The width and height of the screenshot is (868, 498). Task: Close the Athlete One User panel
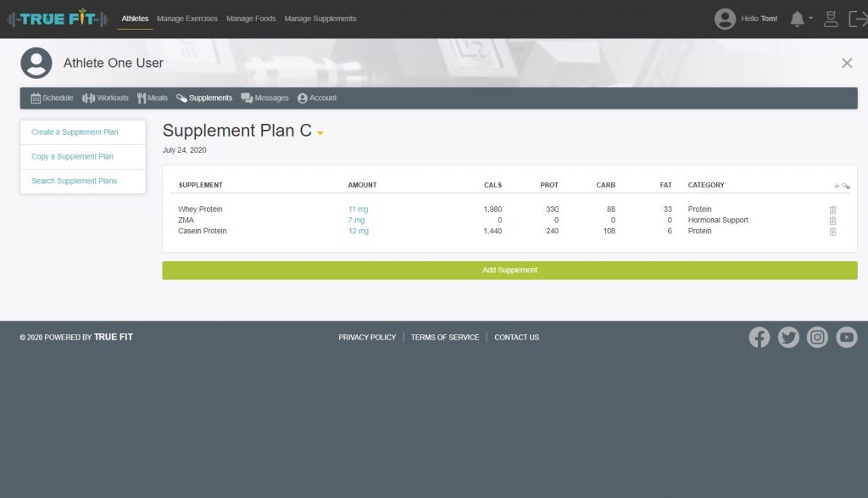pyautogui.click(x=847, y=63)
